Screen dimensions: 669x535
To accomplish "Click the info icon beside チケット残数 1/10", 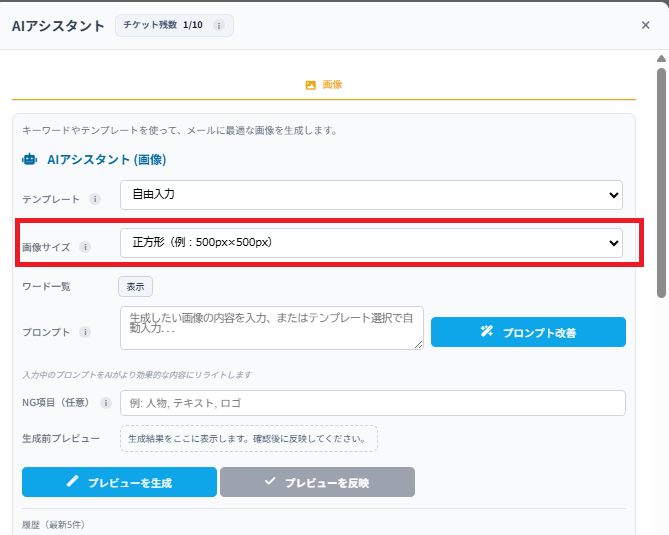I will click(219, 26).
